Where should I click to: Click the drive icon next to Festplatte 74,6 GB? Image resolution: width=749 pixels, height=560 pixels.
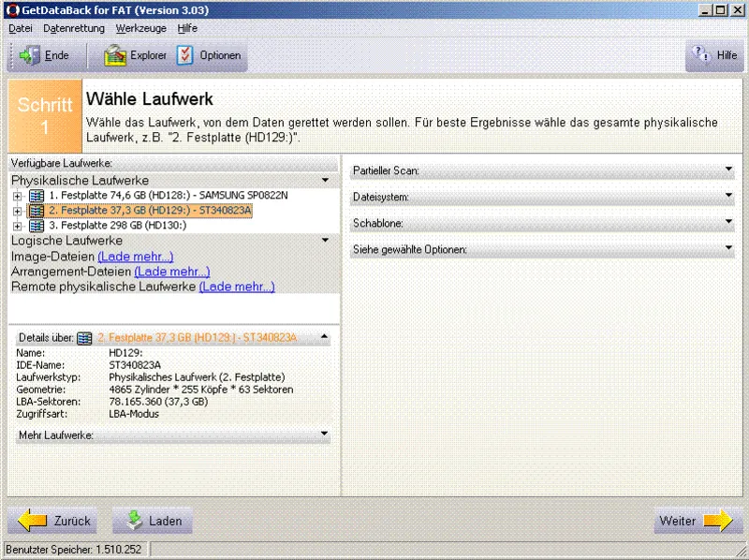point(36,196)
